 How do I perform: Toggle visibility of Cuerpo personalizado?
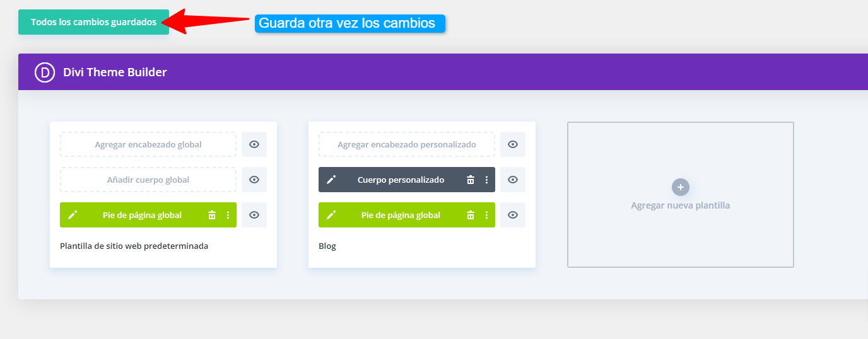[513, 180]
